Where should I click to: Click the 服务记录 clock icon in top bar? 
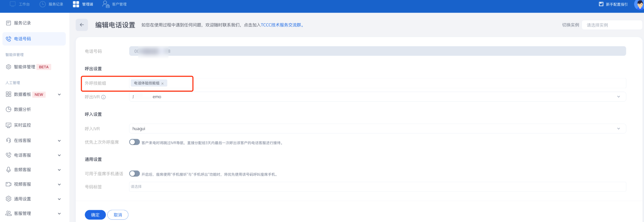[x=43, y=4]
